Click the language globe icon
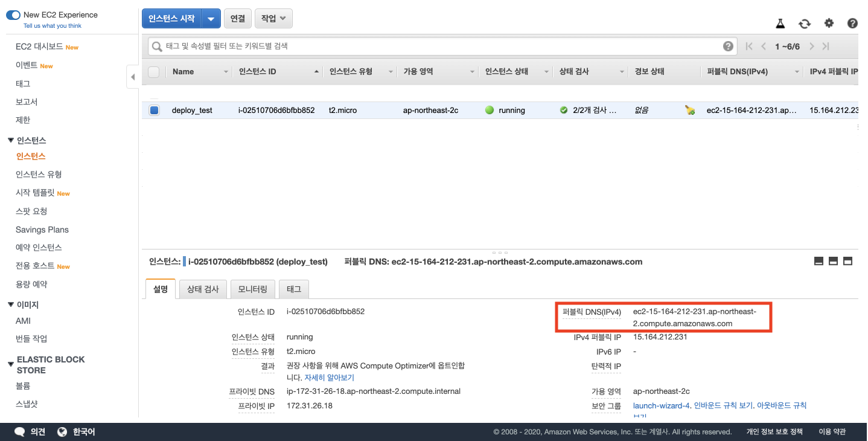 click(x=62, y=432)
